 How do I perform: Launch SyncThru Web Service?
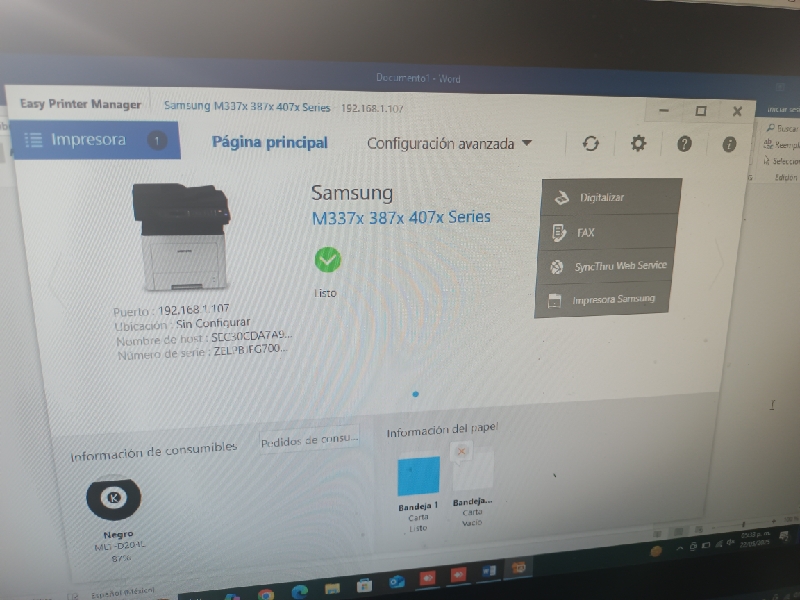(x=604, y=266)
